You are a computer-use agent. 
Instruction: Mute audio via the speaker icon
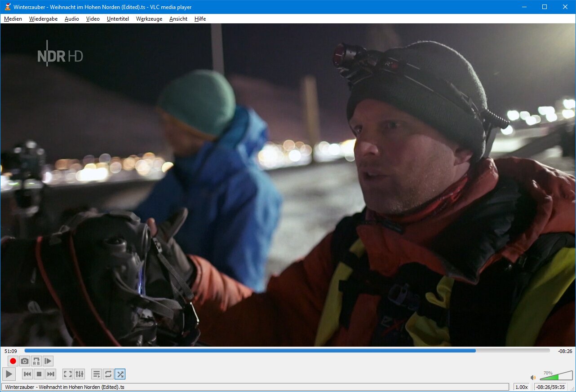533,378
